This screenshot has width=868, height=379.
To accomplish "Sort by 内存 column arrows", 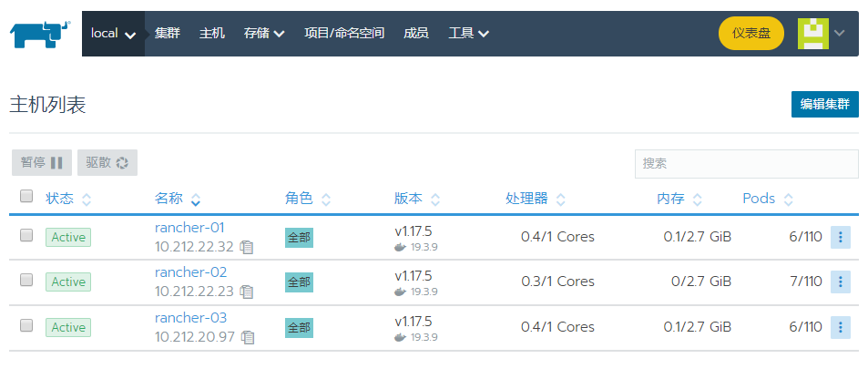I will [698, 200].
